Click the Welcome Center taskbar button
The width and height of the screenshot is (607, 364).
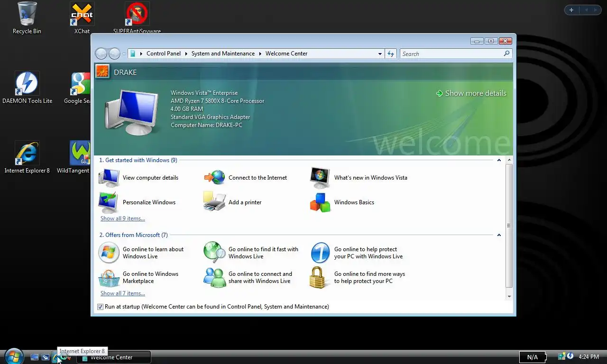(x=114, y=357)
